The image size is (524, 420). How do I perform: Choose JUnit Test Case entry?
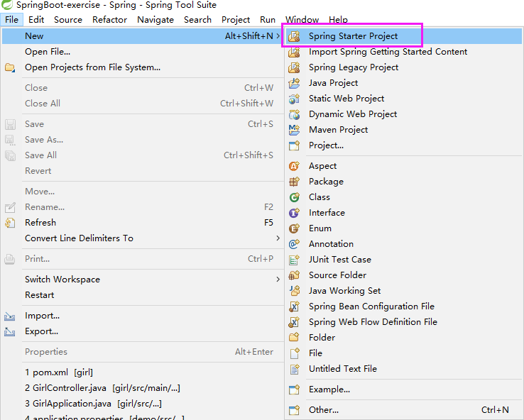click(404, 260)
